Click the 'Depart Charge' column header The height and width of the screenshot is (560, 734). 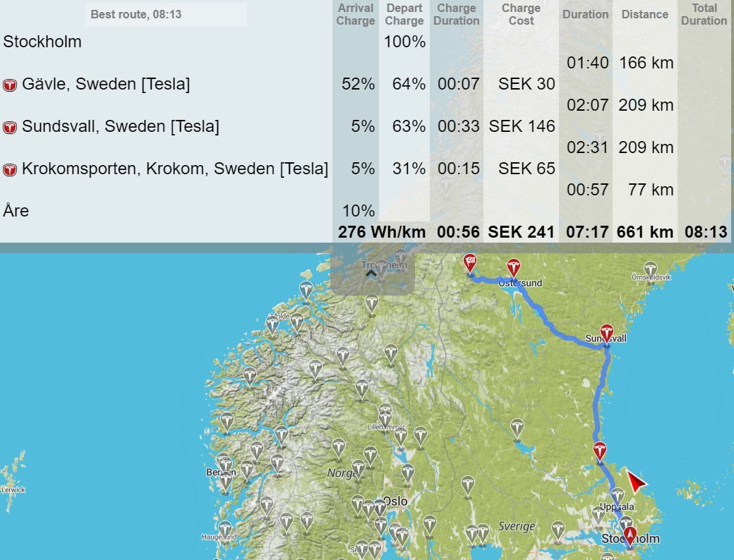pyautogui.click(x=404, y=15)
